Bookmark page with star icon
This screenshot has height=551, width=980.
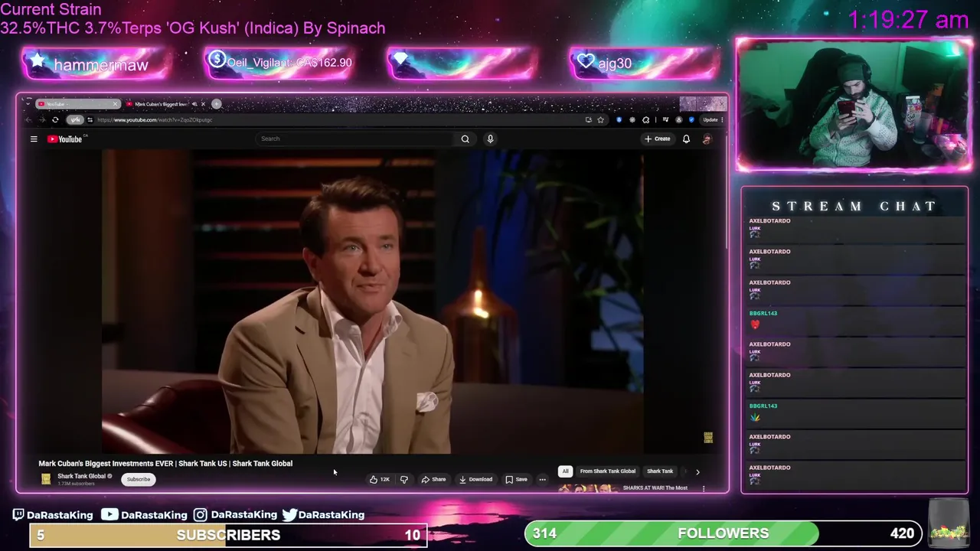tap(600, 119)
